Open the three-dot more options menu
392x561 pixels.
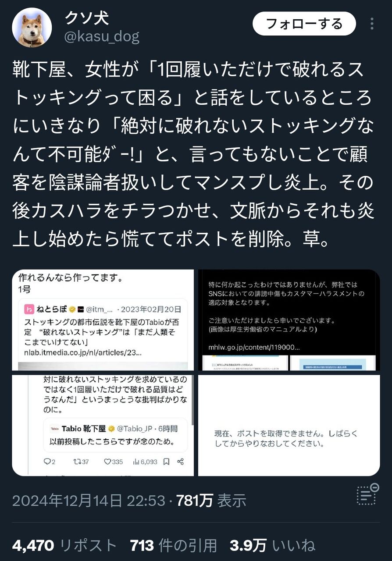[372, 24]
